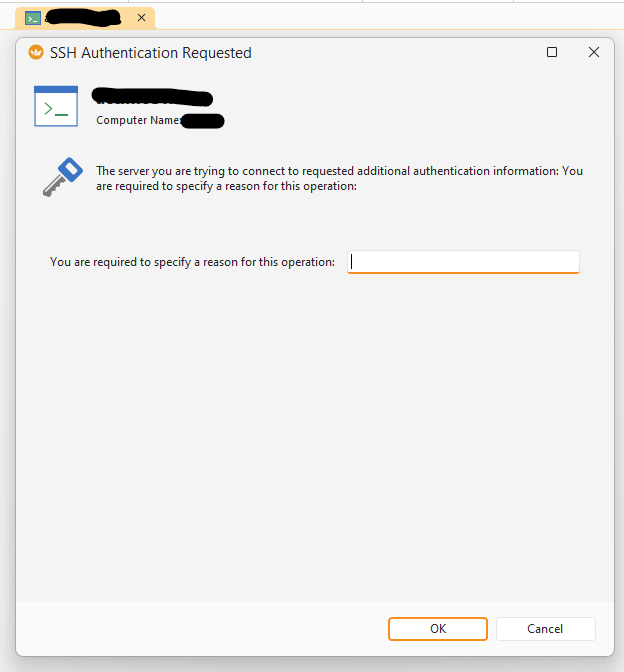
Task: Click the orange crown icon in dialog title
Action: coord(36,53)
